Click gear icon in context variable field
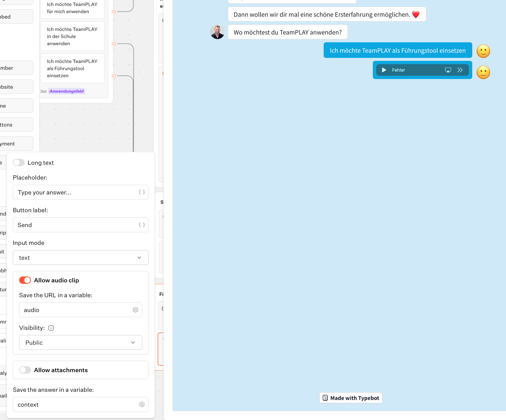Screen dimensions: 506x420 click(x=142, y=404)
